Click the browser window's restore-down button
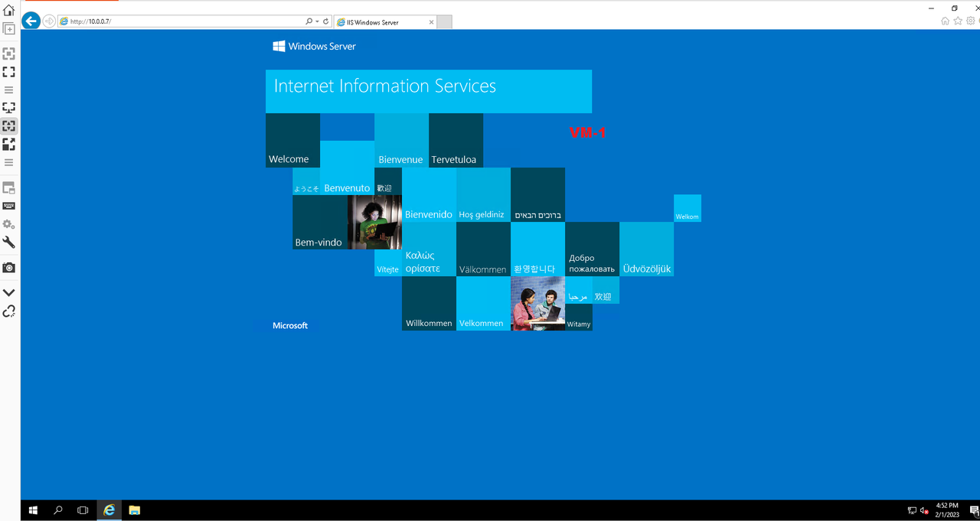Screen dimensions: 980x521 click(955, 8)
